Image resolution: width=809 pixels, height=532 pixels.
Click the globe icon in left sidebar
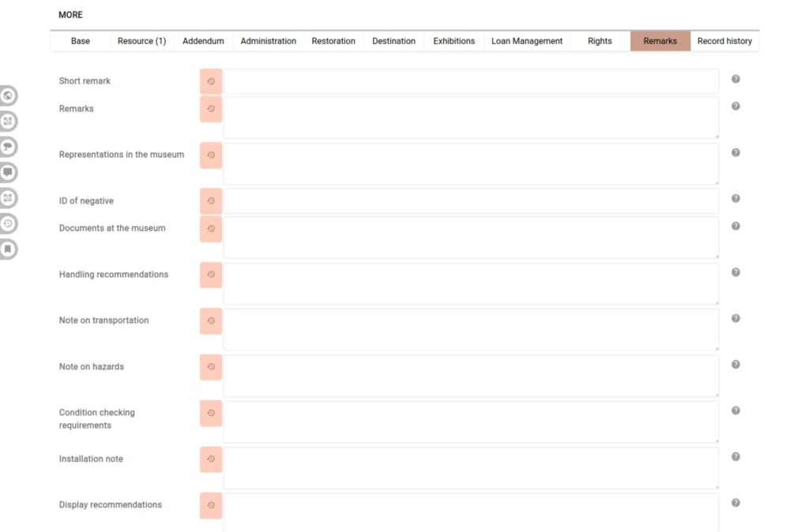tap(8, 96)
